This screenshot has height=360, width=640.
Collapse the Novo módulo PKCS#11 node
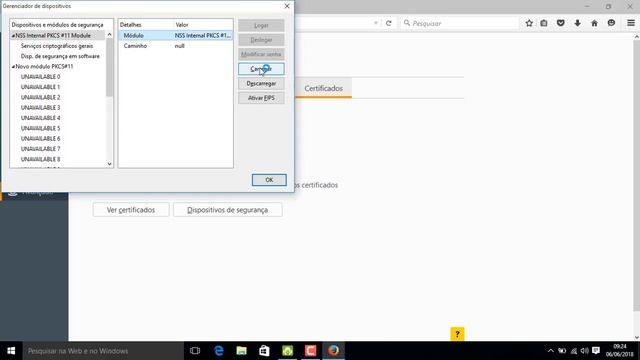(13, 67)
